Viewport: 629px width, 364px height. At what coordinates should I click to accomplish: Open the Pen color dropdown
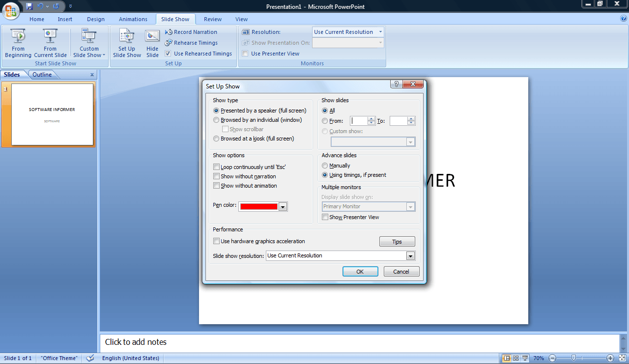point(283,206)
